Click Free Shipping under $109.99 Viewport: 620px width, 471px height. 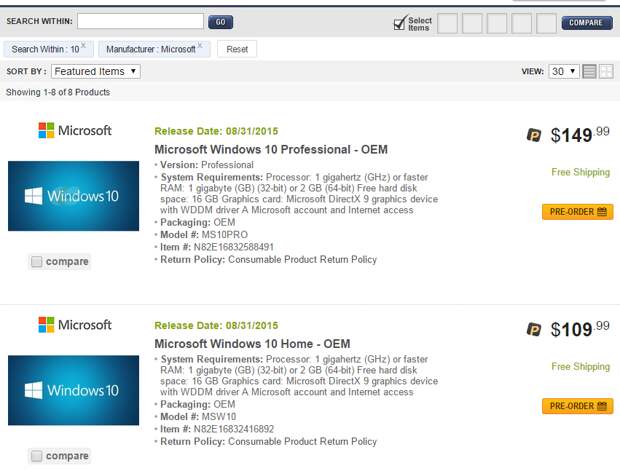pyautogui.click(x=580, y=367)
